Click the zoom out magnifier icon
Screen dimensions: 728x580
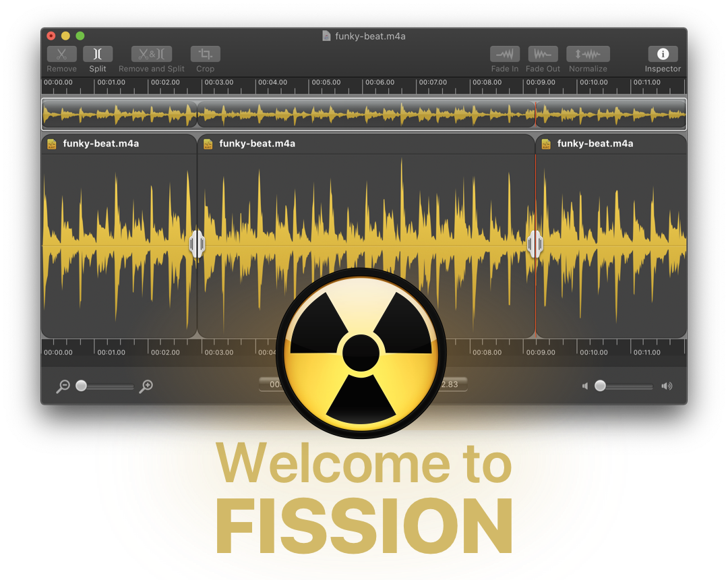pyautogui.click(x=63, y=386)
